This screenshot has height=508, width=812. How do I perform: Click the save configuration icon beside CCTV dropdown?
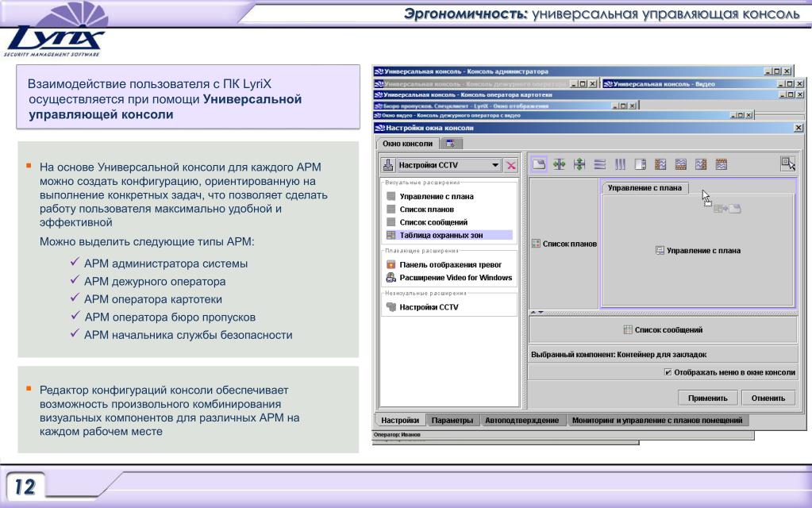pos(388,165)
